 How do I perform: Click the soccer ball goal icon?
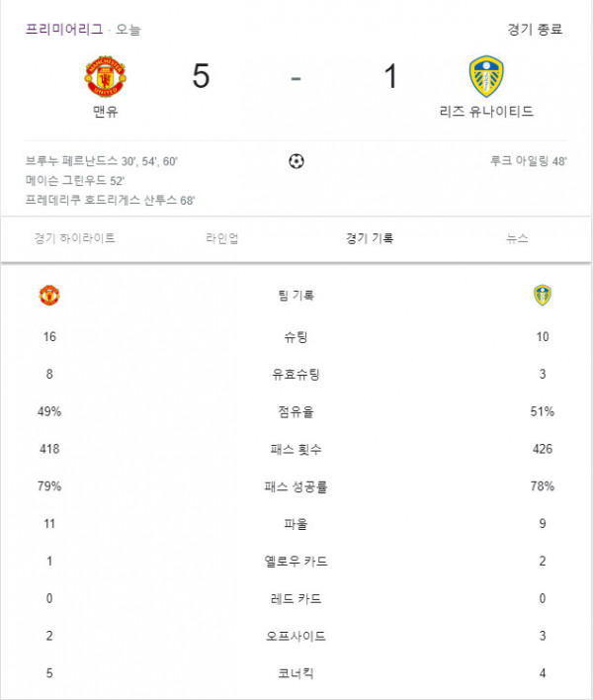pyautogui.click(x=296, y=161)
